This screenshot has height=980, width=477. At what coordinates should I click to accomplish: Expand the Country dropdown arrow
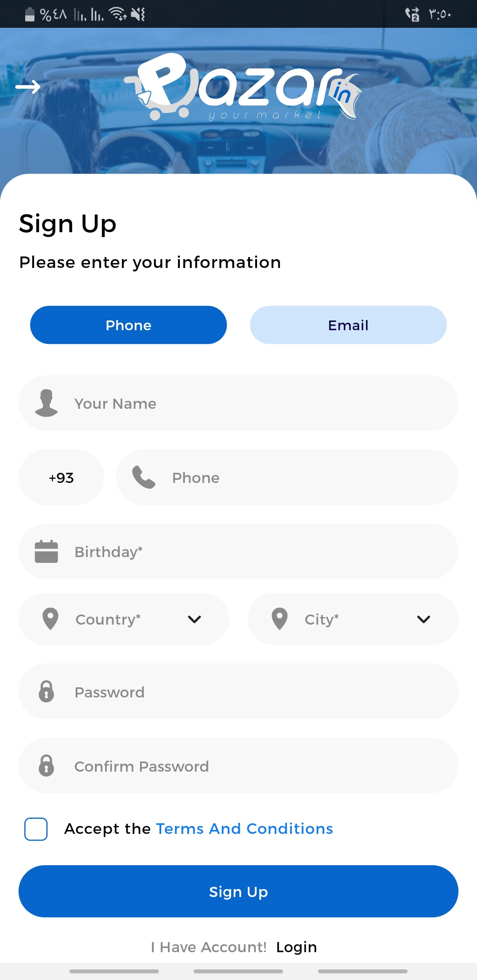tap(194, 619)
